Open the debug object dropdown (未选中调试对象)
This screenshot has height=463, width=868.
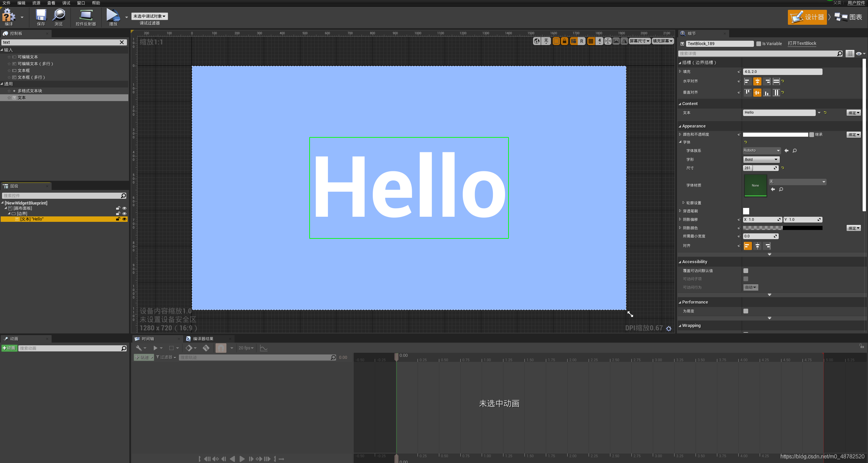tap(149, 16)
